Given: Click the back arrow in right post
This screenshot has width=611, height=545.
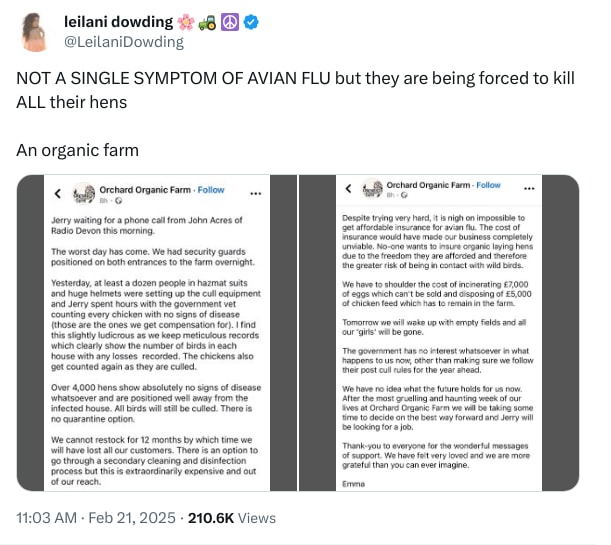Looking at the screenshot, I should 349,188.
